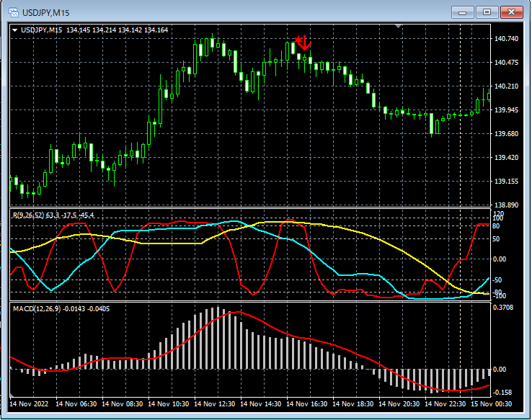This screenshot has height=420, width=532.
Task: Click time label 14 Nov 22:30
Action: coord(445,404)
